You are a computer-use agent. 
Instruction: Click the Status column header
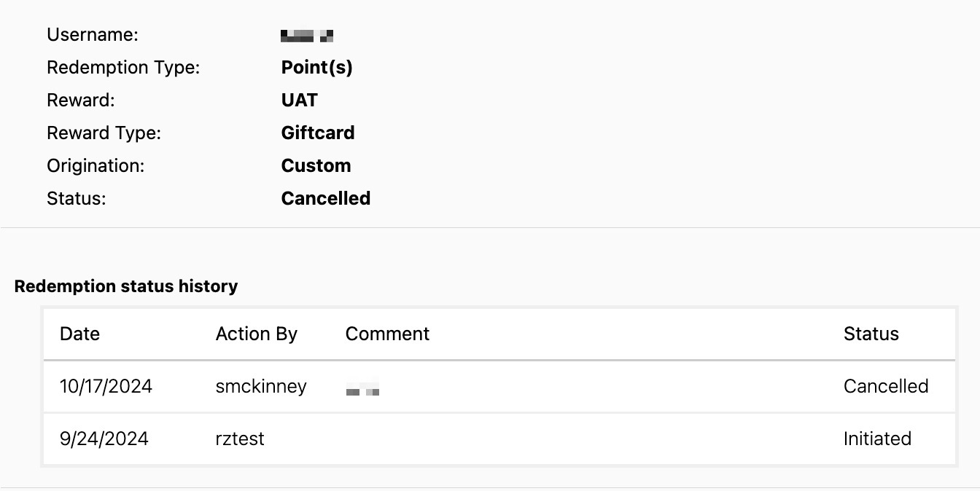[871, 334]
